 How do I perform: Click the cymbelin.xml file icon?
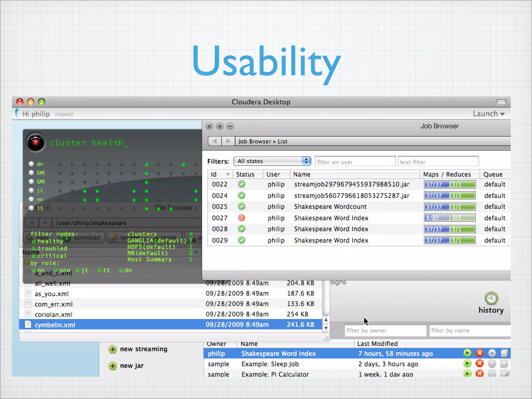pos(28,324)
